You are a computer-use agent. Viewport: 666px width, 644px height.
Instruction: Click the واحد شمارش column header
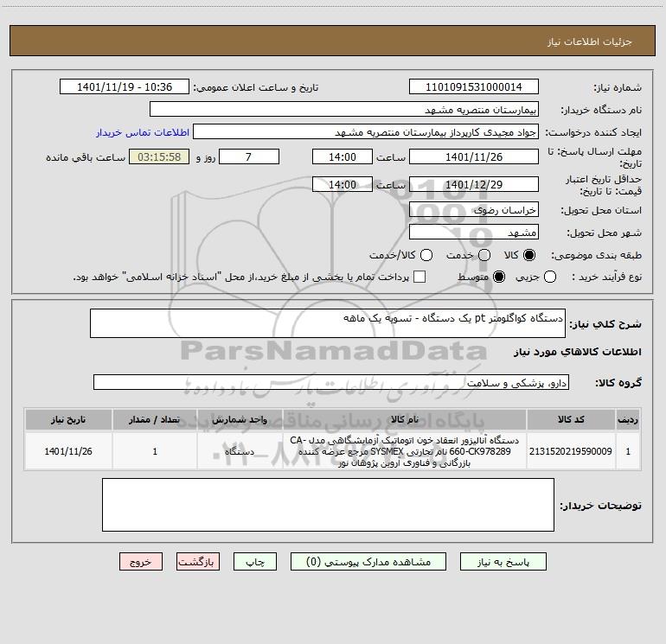[240, 419]
